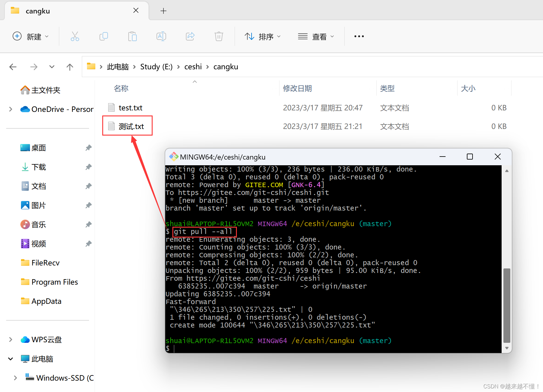This screenshot has height=392, width=543.
Task: Unpin 文档 using its pin icon
Action: (88, 186)
